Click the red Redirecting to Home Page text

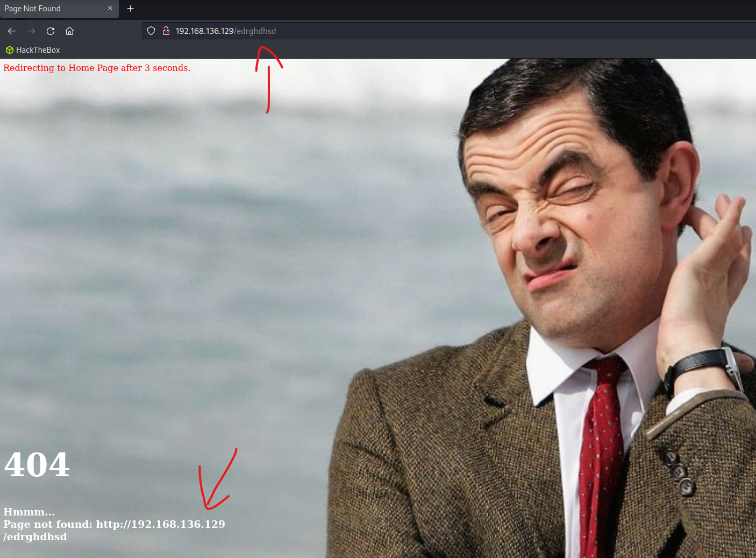(97, 68)
